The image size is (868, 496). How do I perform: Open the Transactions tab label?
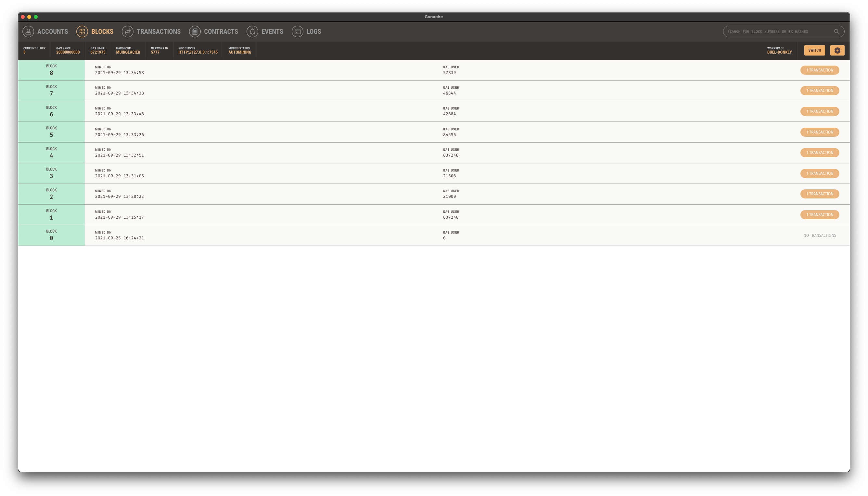tap(159, 31)
